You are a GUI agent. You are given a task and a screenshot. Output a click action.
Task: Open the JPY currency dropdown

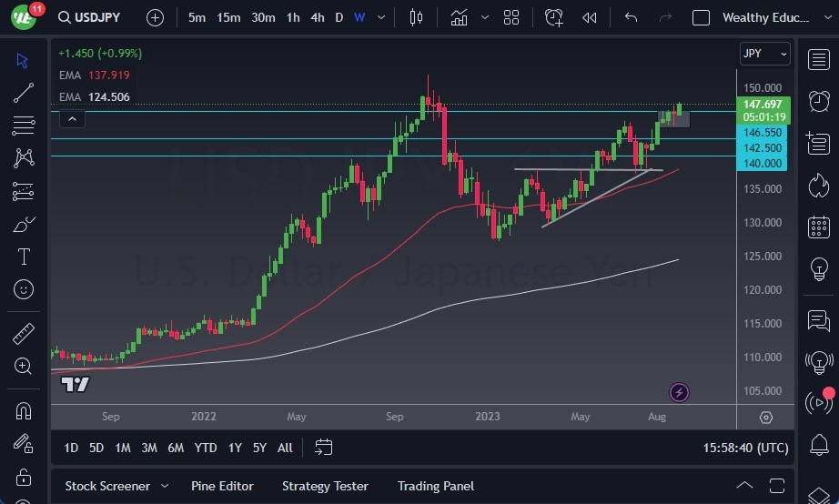[764, 54]
